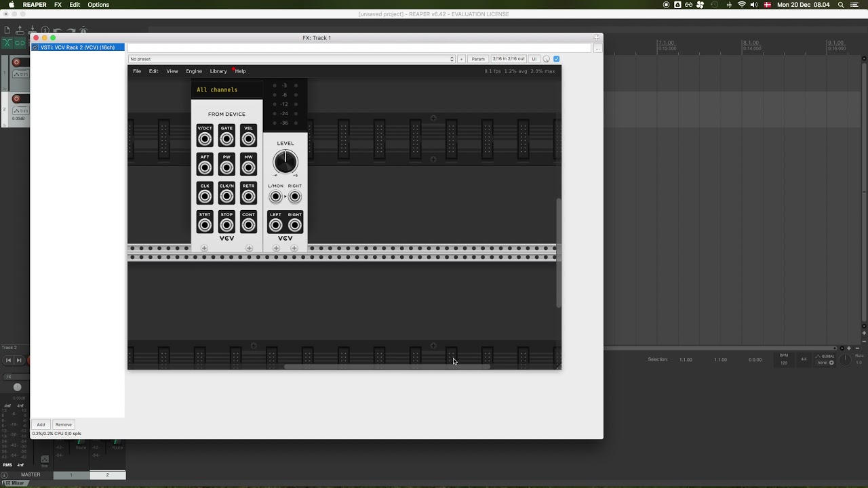
Task: Click the VEL output jack
Action: (248, 139)
